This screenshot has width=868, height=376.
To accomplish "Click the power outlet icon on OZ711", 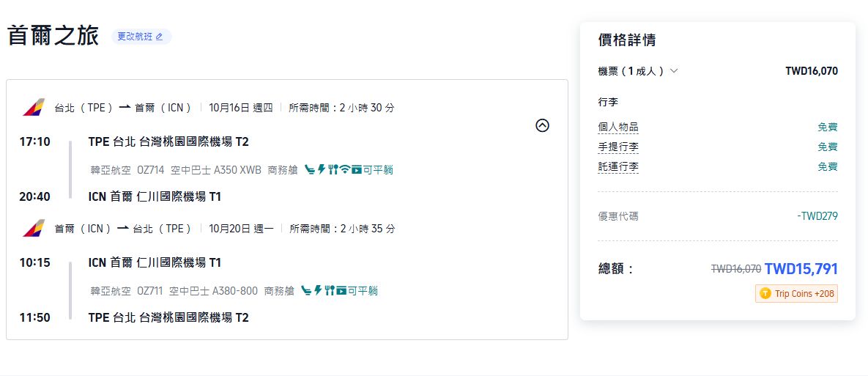I will coord(317,291).
